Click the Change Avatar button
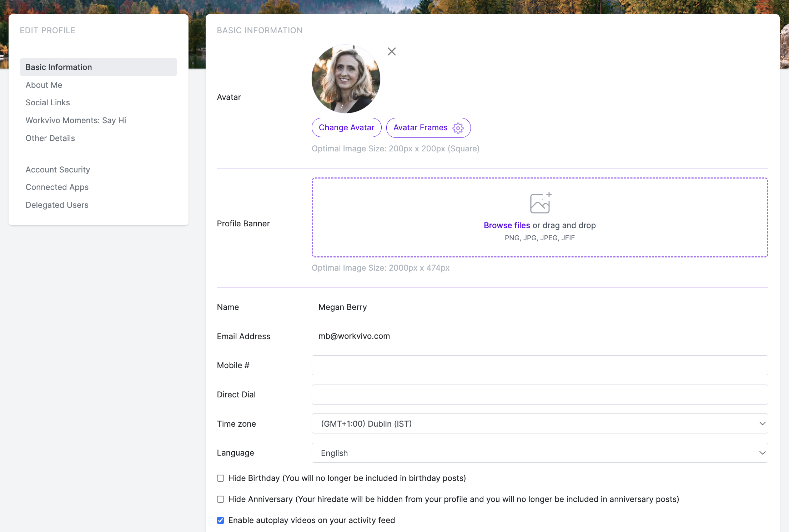This screenshot has width=789, height=532. (x=347, y=127)
